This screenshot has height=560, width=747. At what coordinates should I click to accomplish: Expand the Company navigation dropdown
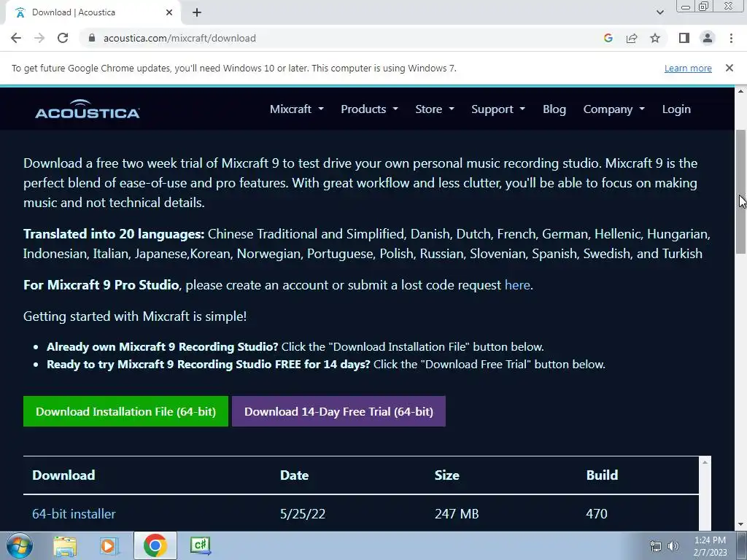click(614, 109)
